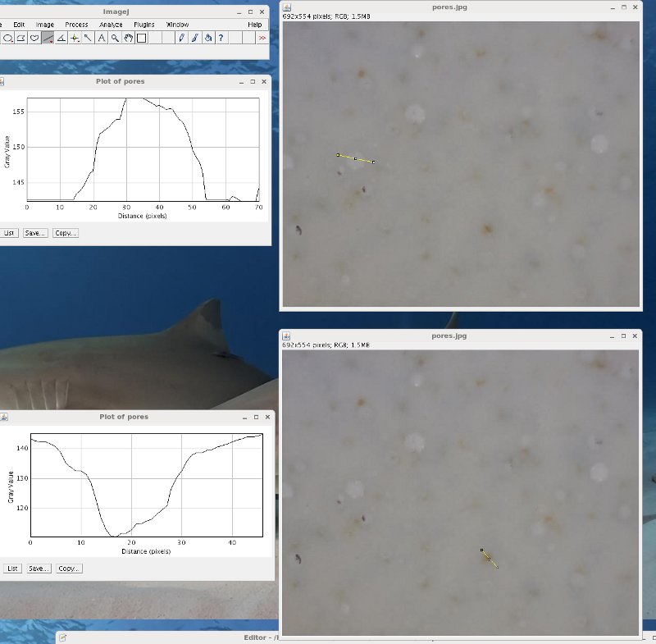This screenshot has width=656, height=644.
Task: Open the Plugins menu
Action: coord(143,25)
